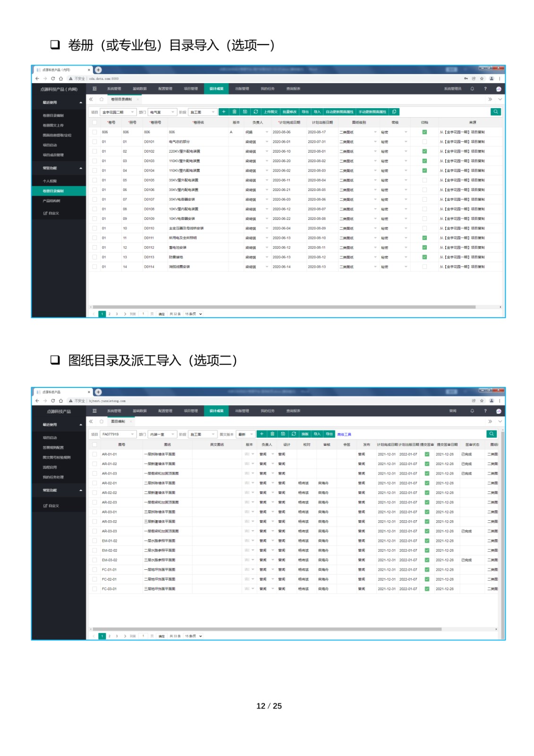Toggle the hamburger menu icon in 点源科技产品(内网) window
This screenshot has height=756, width=534.
pyautogui.click(x=94, y=89)
